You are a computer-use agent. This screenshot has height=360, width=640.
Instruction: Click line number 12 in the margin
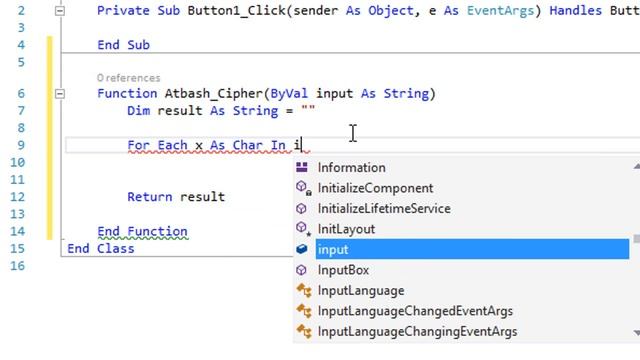[18, 197]
